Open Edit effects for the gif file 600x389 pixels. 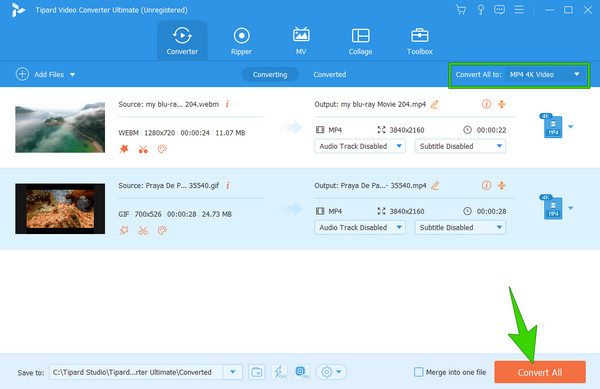[124, 230]
